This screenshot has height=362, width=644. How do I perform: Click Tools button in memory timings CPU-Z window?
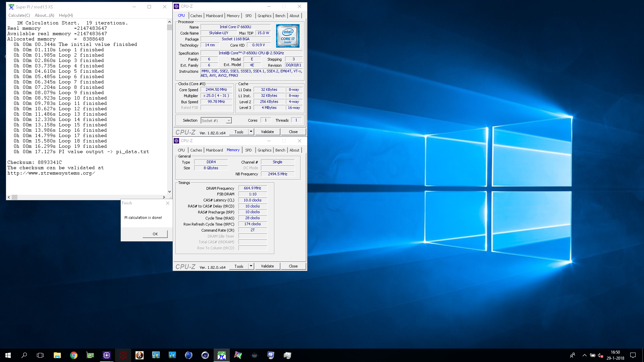point(239,266)
